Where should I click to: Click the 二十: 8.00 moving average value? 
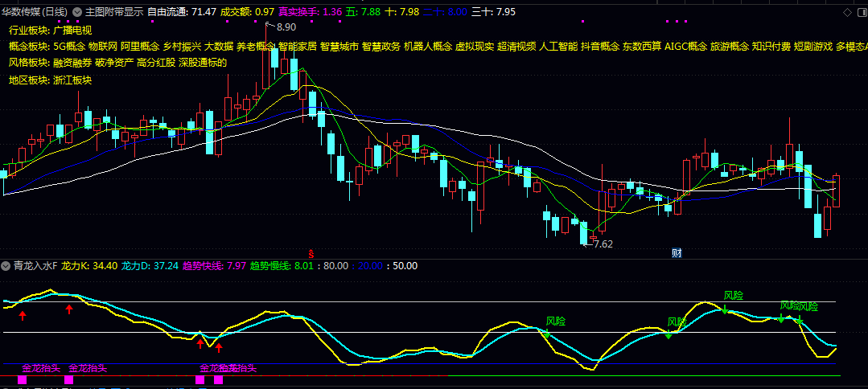coord(446,11)
